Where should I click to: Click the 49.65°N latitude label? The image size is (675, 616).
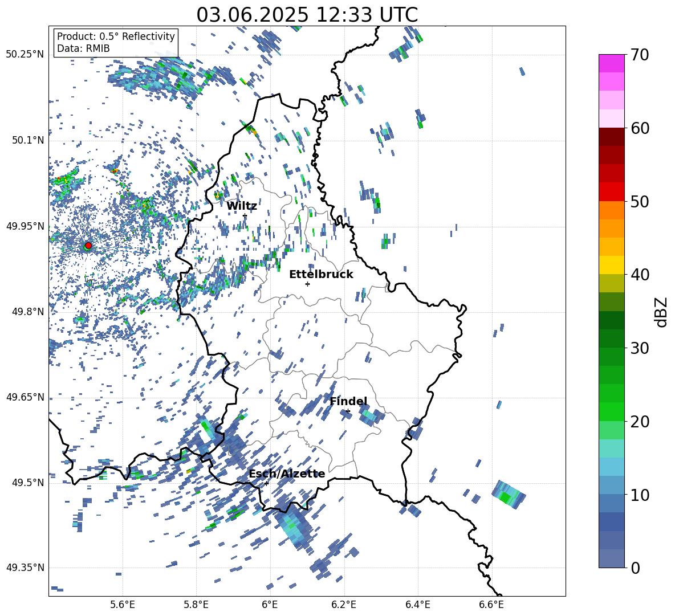(25, 397)
